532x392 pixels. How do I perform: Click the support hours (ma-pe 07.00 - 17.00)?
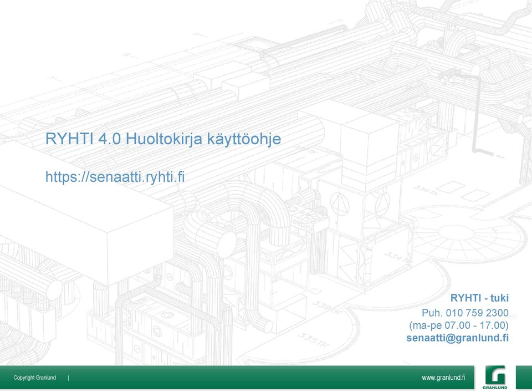point(459,325)
